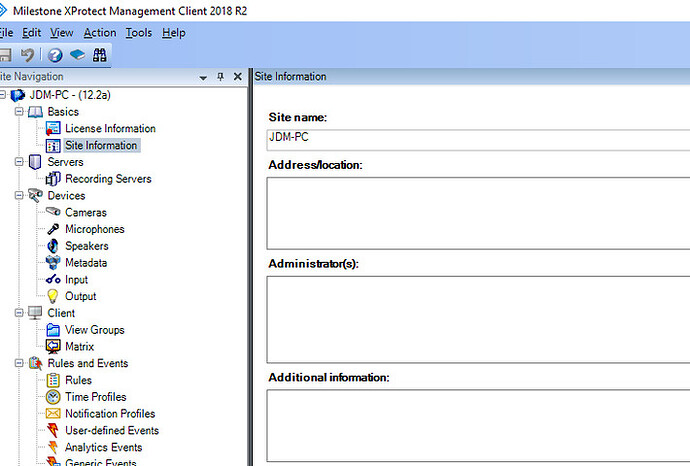Open the File menu
Viewport: 690px width, 466px height.
click(x=6, y=33)
